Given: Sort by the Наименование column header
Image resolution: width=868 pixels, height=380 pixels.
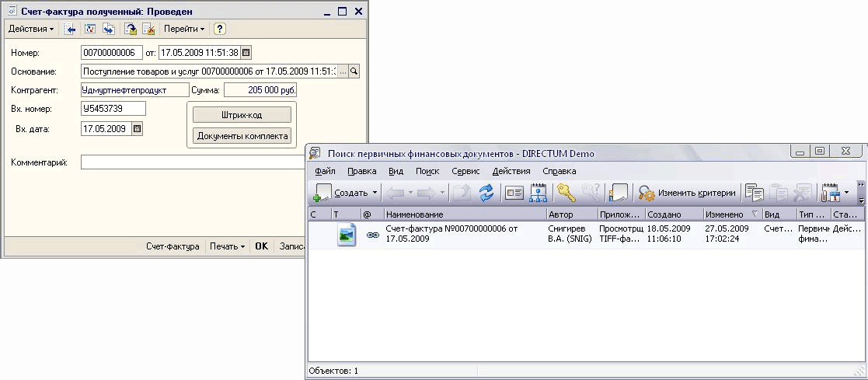Looking at the screenshot, I should point(465,214).
